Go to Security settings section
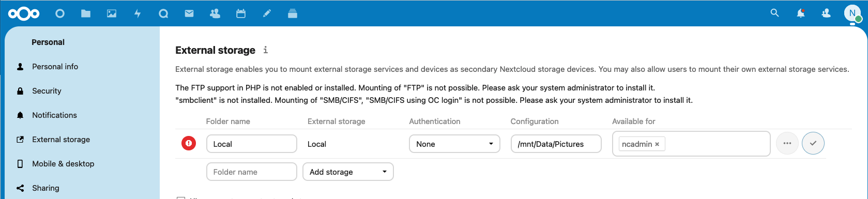868x199 pixels. click(x=47, y=91)
